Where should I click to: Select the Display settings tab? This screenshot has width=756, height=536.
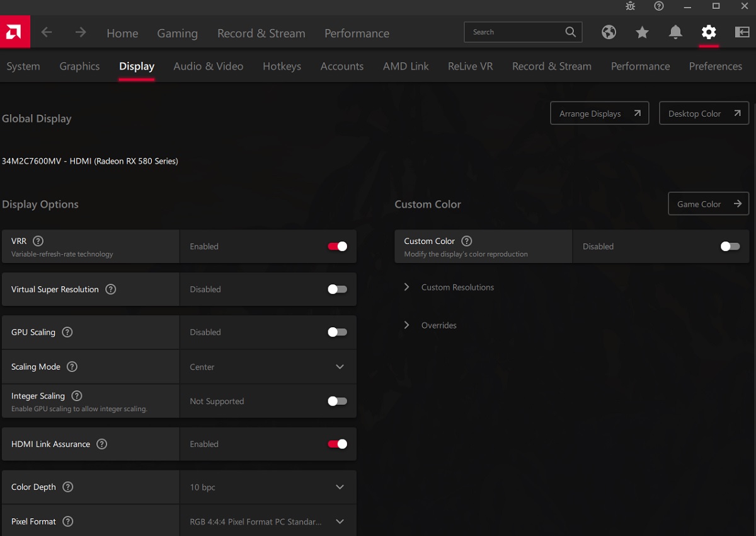137,66
